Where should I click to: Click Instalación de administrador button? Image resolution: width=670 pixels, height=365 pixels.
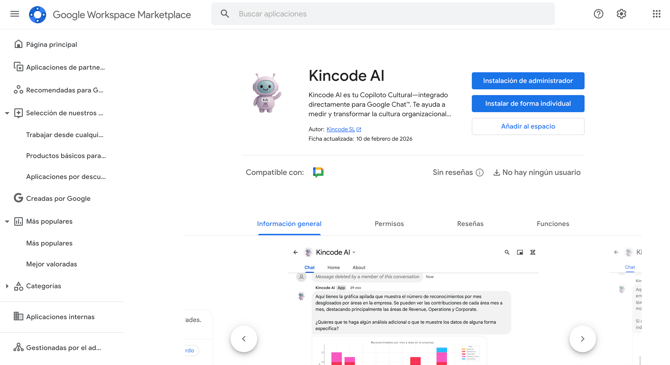coord(528,81)
